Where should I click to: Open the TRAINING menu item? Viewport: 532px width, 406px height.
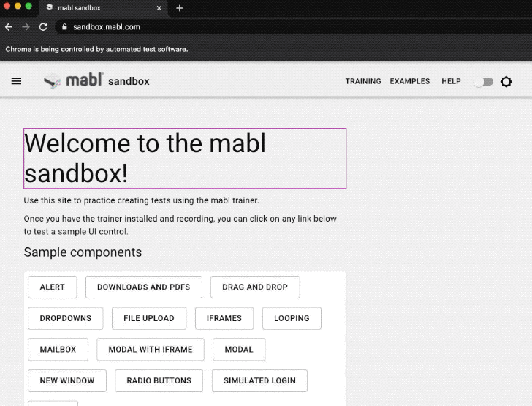click(x=363, y=81)
